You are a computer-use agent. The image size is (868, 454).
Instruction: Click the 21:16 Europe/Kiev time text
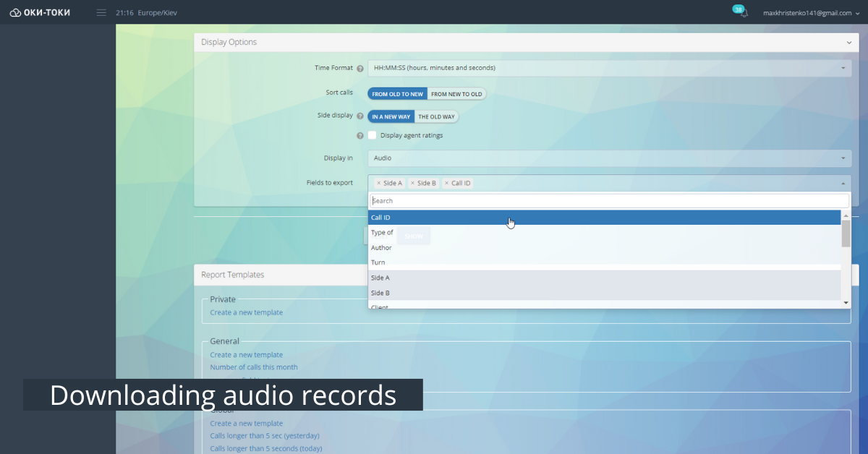click(x=146, y=13)
